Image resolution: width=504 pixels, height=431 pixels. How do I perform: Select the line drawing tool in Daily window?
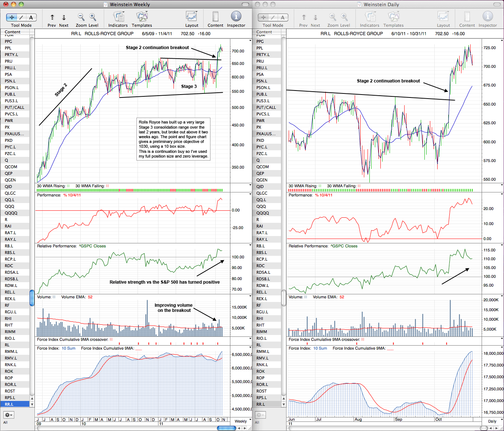[273, 17]
